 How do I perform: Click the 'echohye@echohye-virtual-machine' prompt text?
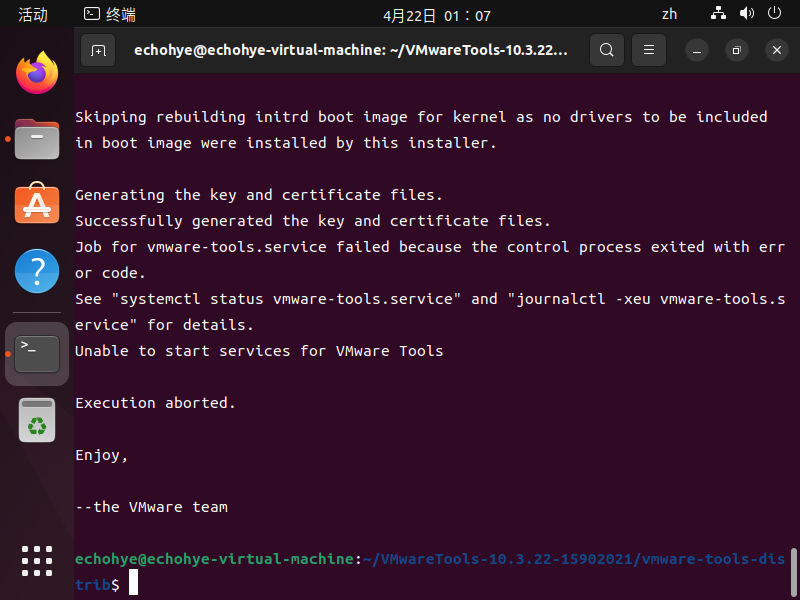pos(214,559)
